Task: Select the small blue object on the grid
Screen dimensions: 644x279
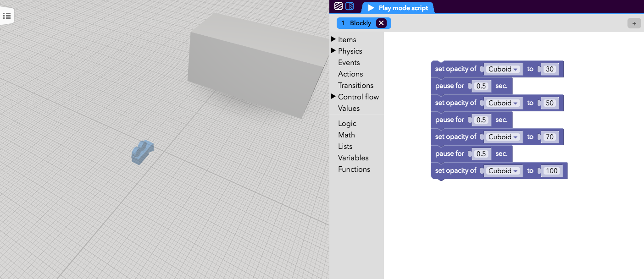Action: click(142, 152)
